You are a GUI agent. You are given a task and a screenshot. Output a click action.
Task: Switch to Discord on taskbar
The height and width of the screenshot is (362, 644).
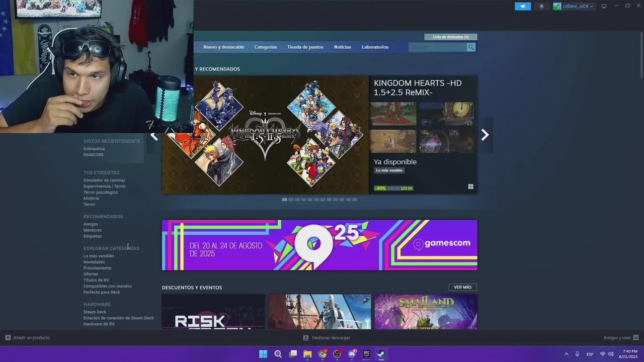coord(352,354)
